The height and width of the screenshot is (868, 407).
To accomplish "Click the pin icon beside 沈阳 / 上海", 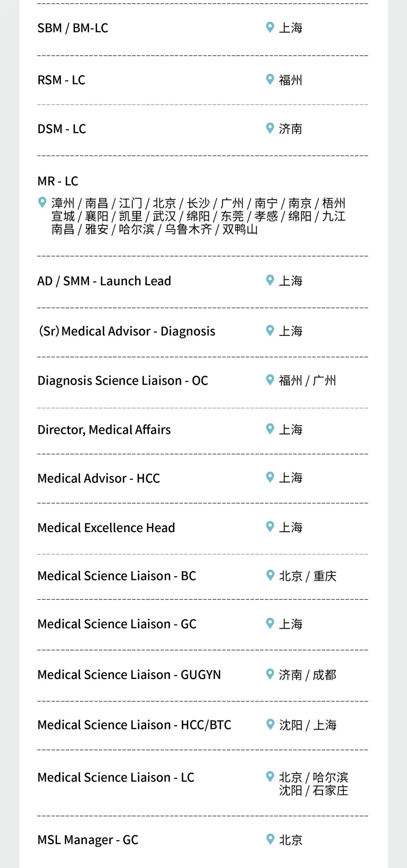I will pos(270,724).
